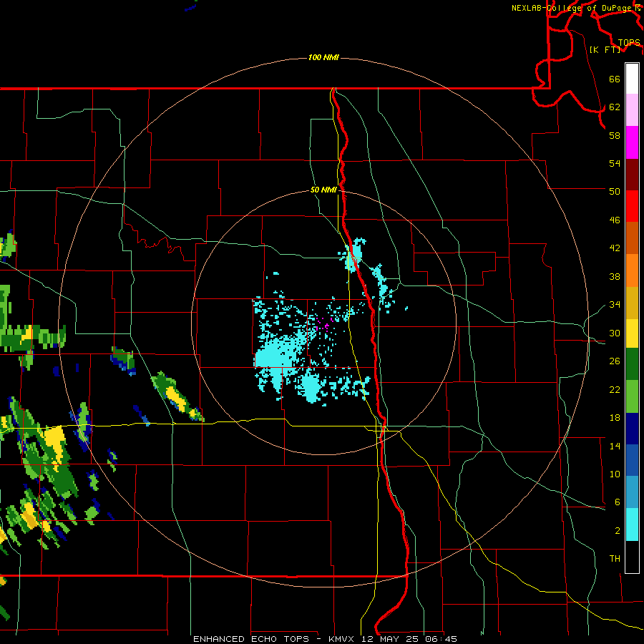This screenshot has height=644, width=644.
Task: Click the magenta echo pixels near radar center
Action: click(x=323, y=324)
